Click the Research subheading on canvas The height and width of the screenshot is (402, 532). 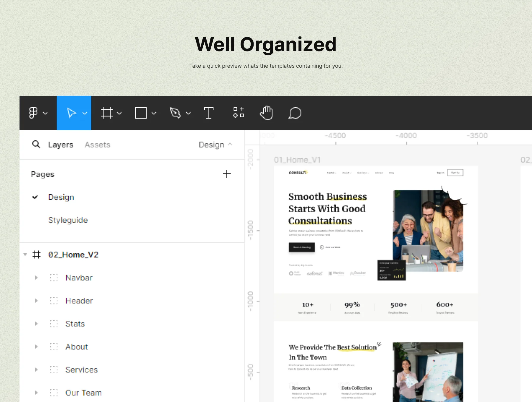coord(301,388)
